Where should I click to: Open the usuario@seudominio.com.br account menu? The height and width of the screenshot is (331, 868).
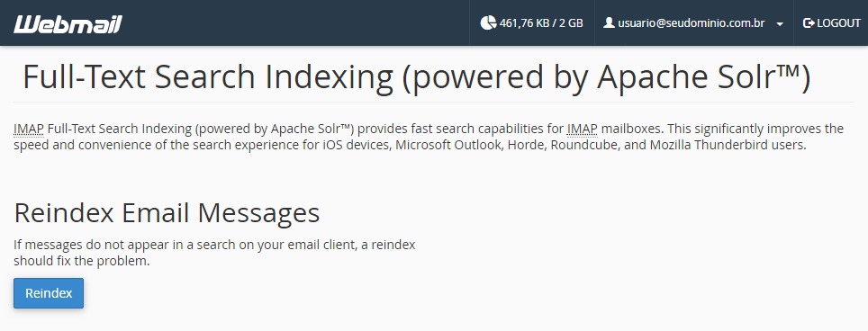coord(693,23)
